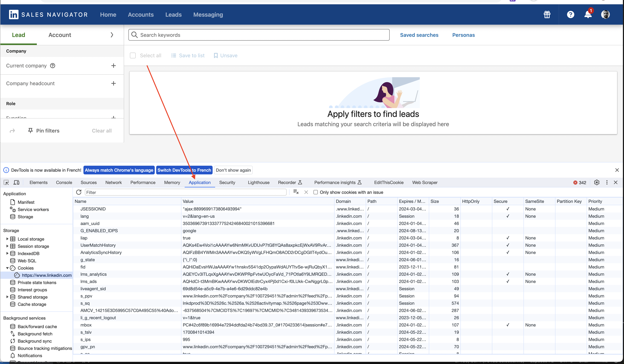Focus the cookies Filter field
The width and height of the screenshot is (624, 364).
[185, 192]
